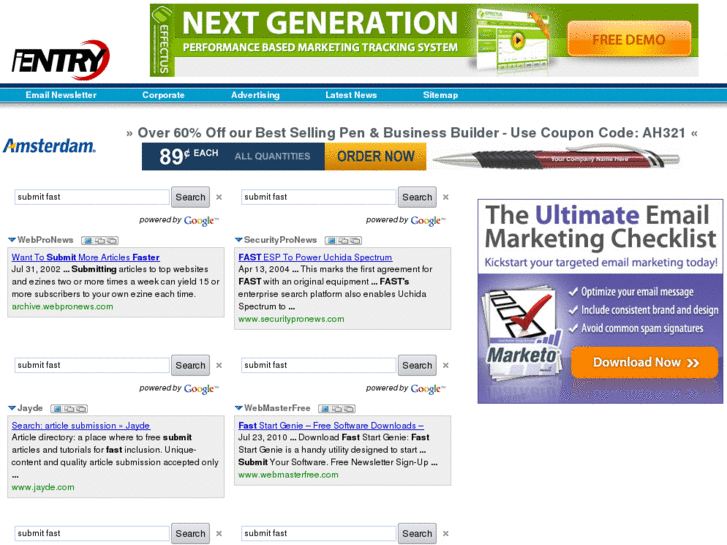Click Search button above Jayde

click(x=191, y=365)
